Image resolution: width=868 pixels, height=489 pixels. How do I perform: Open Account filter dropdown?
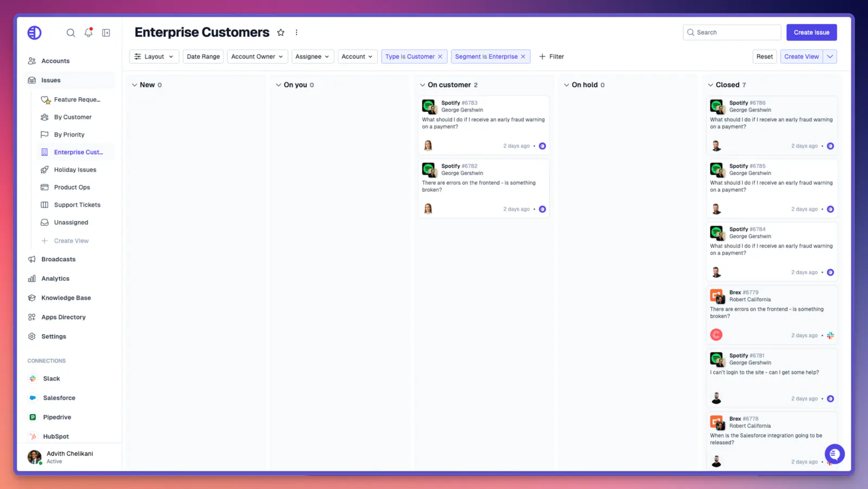tap(358, 56)
